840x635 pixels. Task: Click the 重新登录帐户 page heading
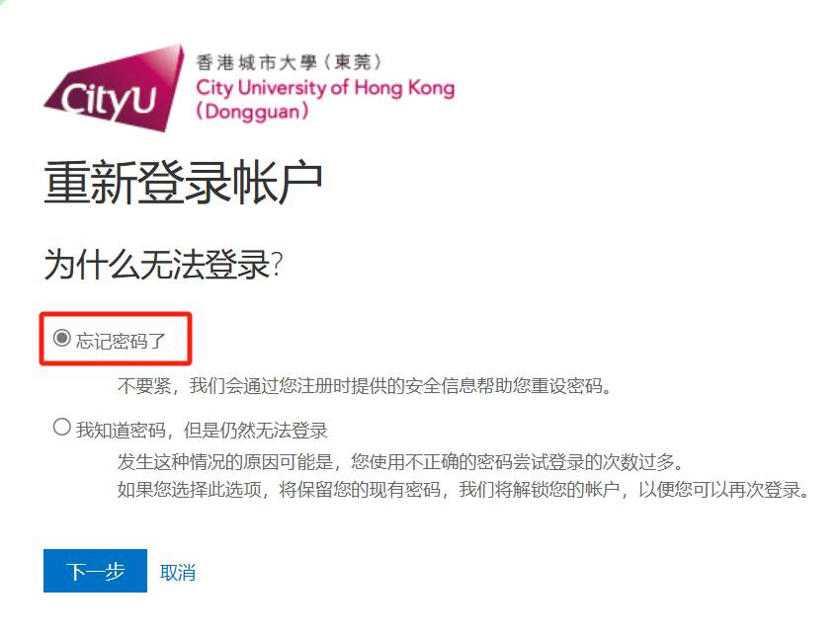(183, 182)
